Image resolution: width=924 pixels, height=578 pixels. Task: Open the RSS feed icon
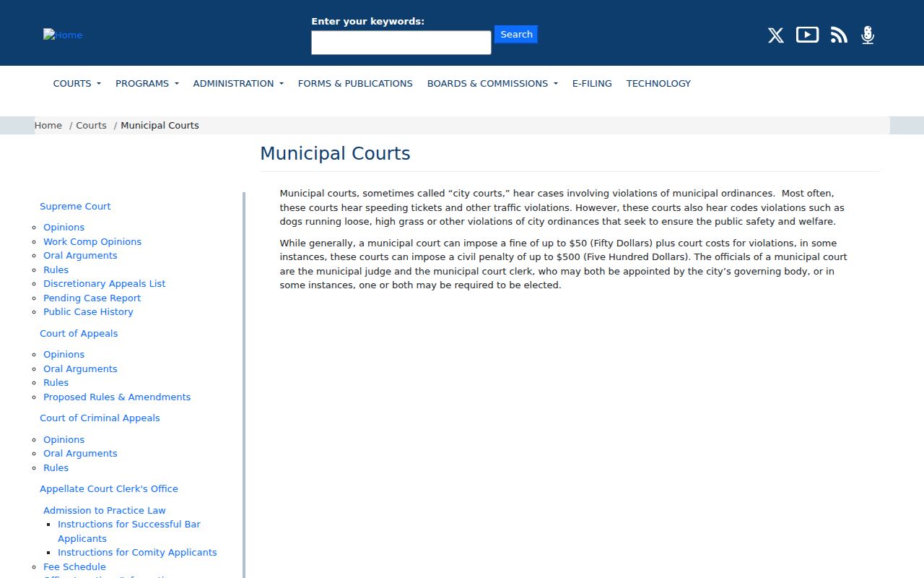(x=839, y=35)
